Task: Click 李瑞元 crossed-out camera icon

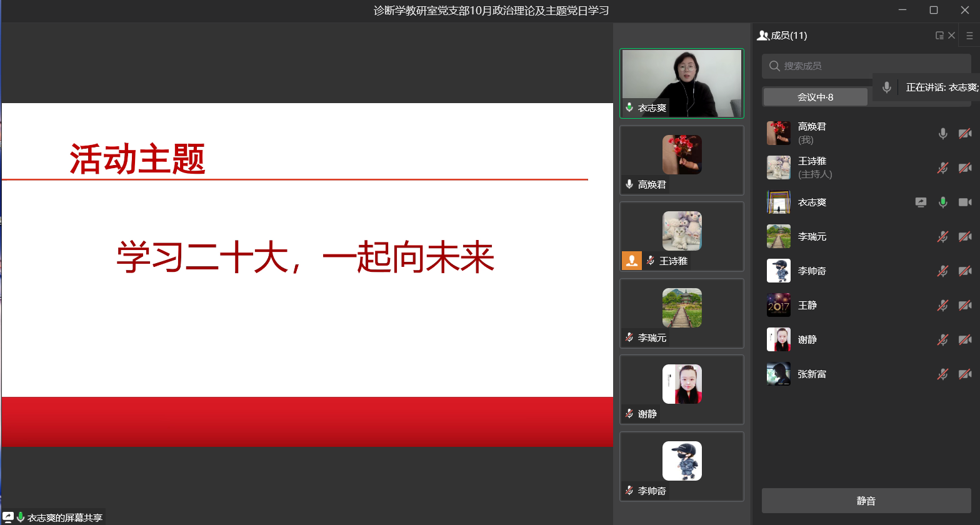Action: tap(965, 236)
